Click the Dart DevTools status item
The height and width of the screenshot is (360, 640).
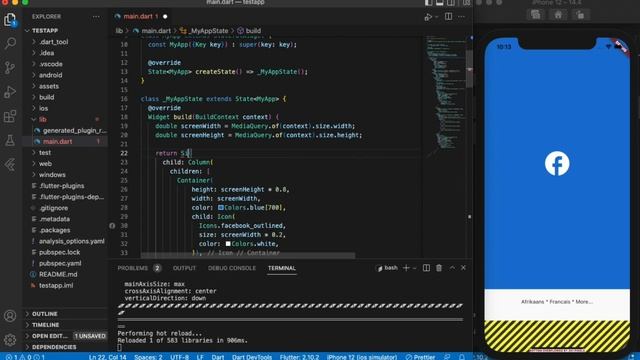pos(252,357)
